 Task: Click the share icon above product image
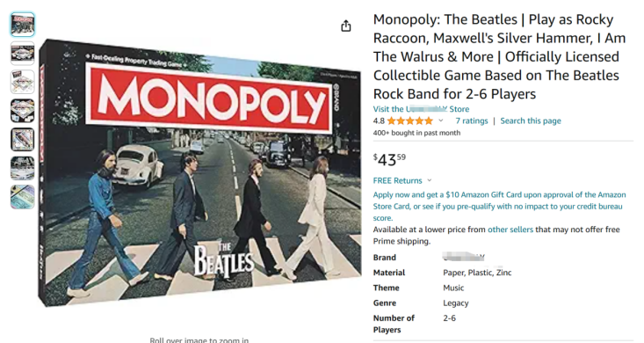(x=346, y=26)
